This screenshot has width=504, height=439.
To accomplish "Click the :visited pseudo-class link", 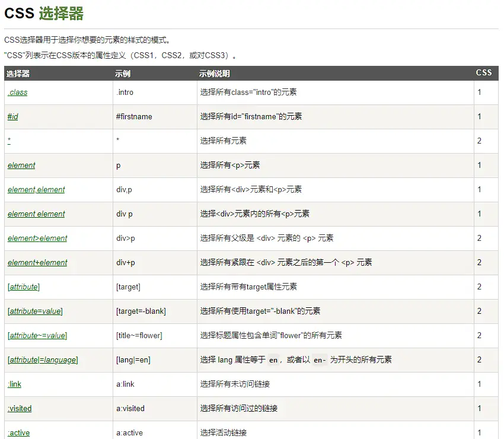I will 20,409.
